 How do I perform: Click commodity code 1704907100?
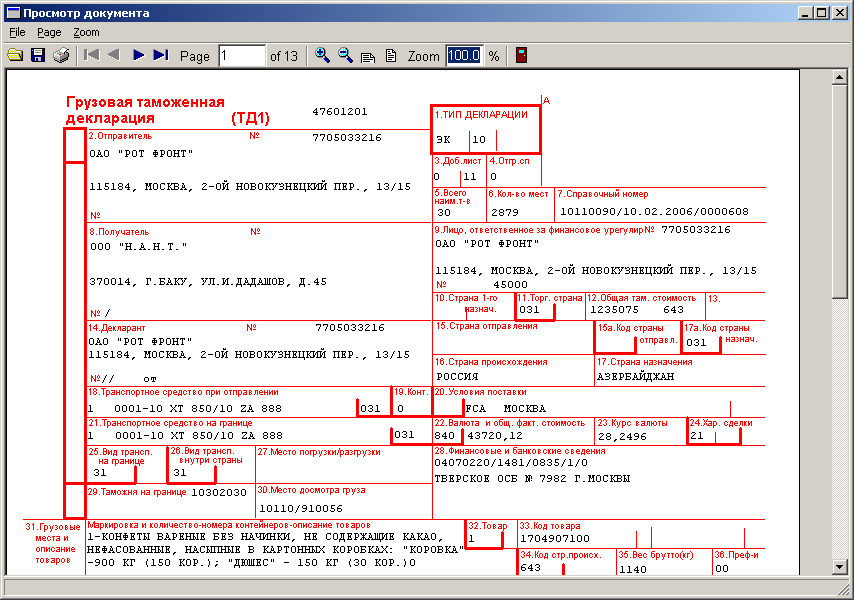(554, 539)
